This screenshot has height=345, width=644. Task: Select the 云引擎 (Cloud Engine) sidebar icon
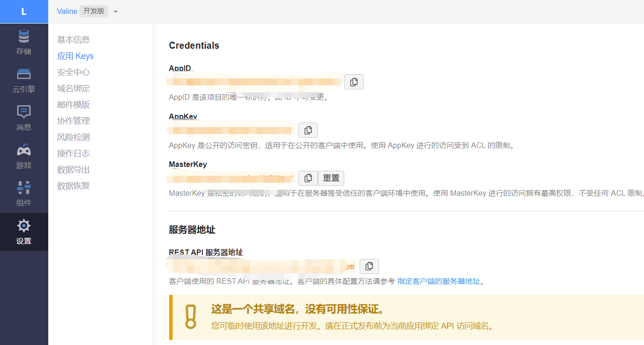click(24, 80)
